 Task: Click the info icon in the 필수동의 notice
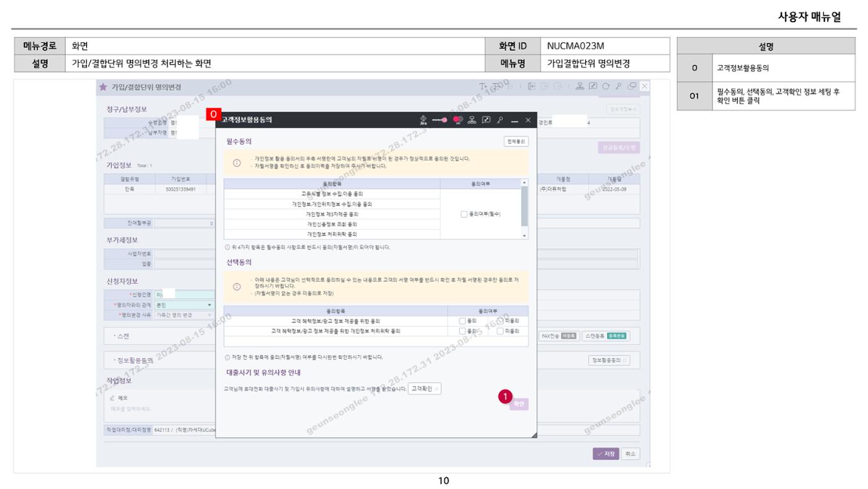237,163
